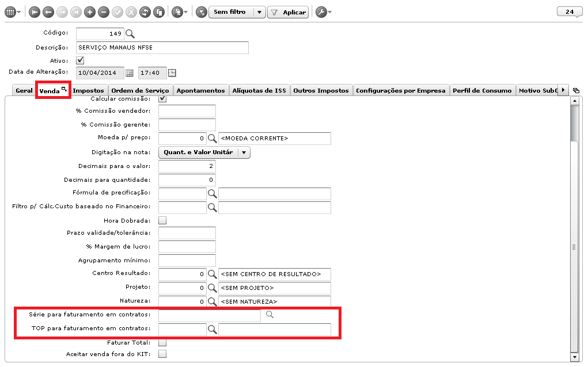Search Centro Resultado magnifier

tap(213, 274)
